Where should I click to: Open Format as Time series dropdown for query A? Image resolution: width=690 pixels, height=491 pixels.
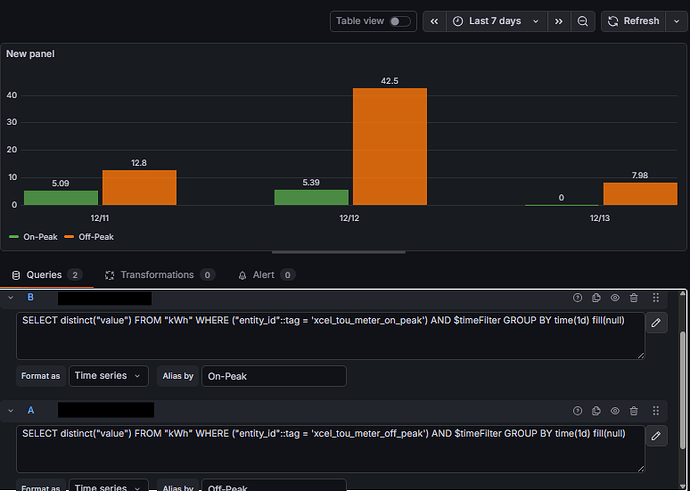pos(108,486)
